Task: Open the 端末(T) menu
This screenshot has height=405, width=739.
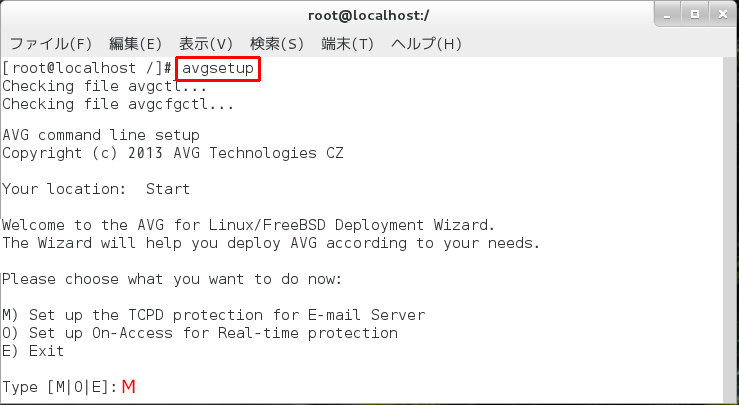Action: (x=347, y=44)
